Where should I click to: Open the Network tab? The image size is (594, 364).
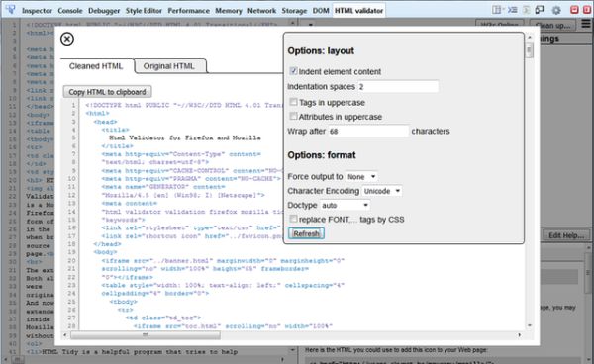[261, 11]
